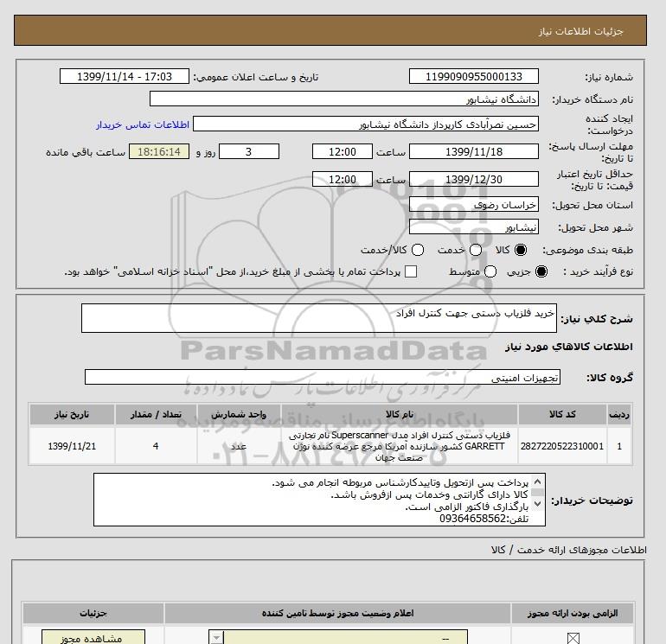
Task: Select the متوسط purchase type radio
Action: click(x=490, y=271)
